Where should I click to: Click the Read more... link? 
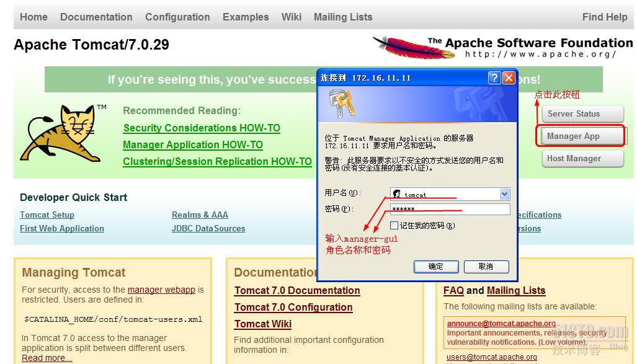(47, 358)
